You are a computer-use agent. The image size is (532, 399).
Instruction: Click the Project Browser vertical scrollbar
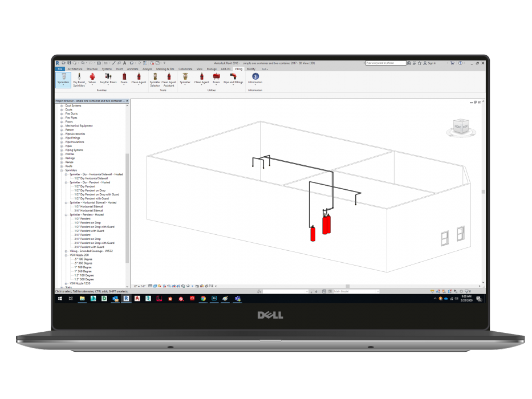[127, 208]
